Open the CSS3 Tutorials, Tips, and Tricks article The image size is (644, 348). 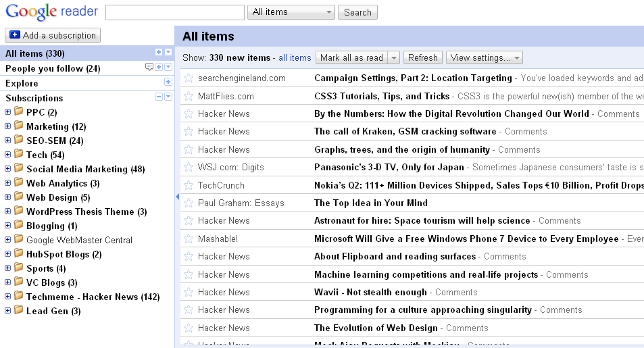[382, 96]
